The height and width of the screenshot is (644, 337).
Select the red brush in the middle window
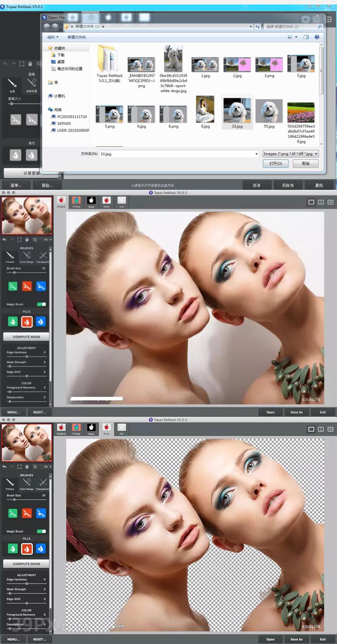coord(27,286)
